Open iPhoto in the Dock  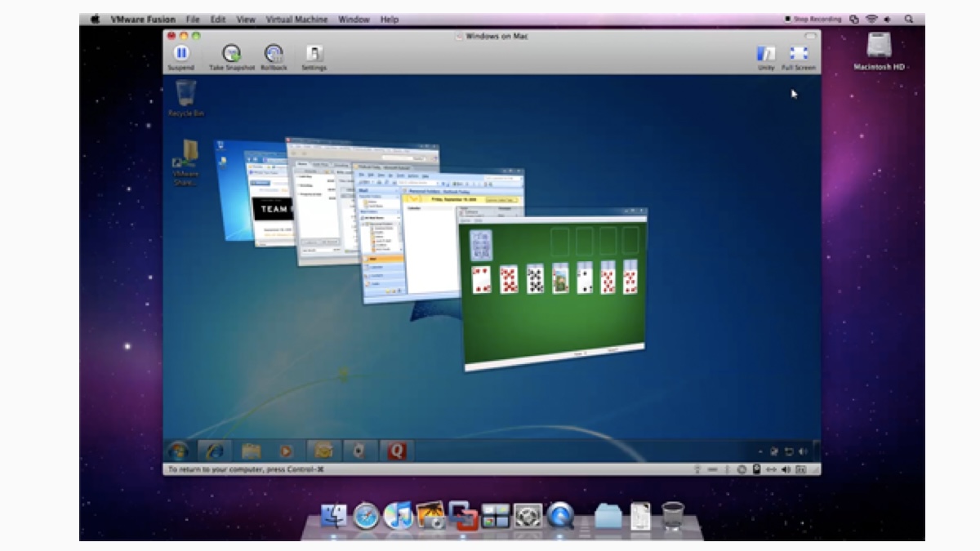click(430, 516)
